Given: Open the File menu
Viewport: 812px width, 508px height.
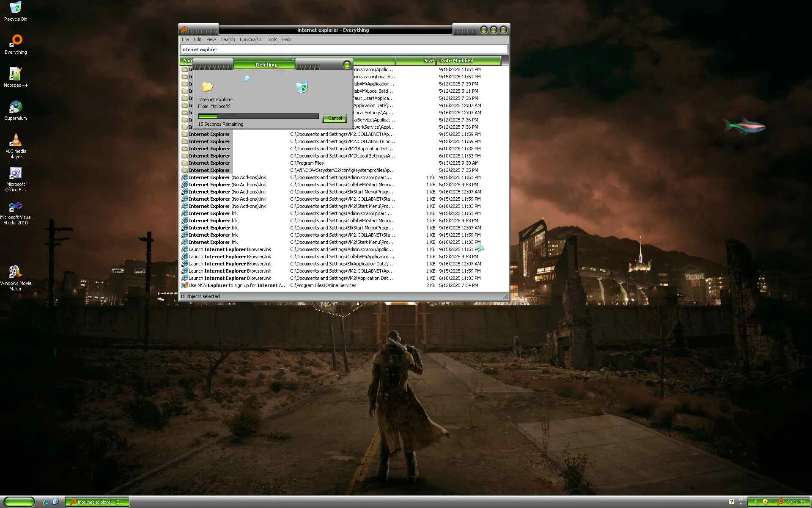Looking at the screenshot, I should (185, 39).
